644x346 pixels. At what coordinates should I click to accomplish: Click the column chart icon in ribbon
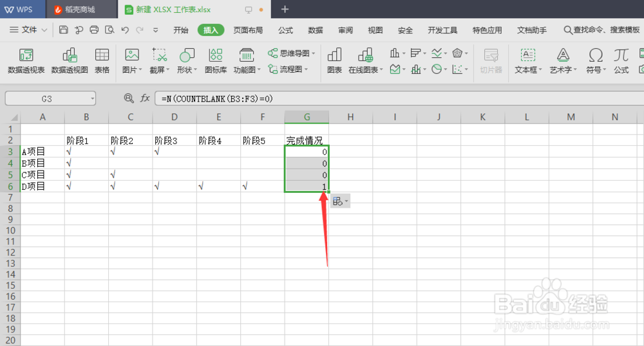point(394,53)
